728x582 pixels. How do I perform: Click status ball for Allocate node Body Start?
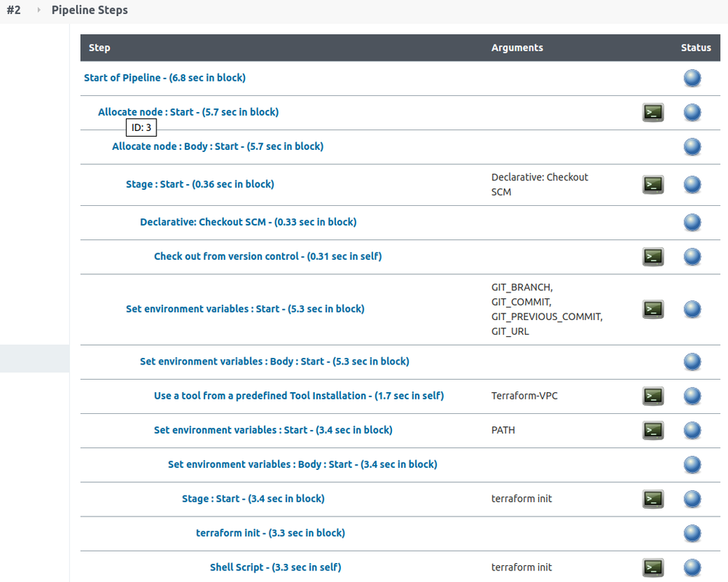point(692,146)
